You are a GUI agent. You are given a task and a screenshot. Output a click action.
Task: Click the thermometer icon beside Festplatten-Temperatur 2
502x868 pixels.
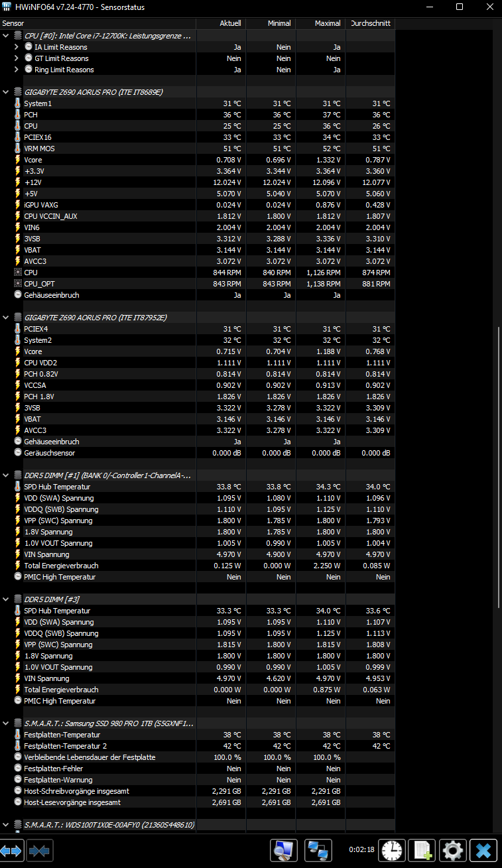pos(18,746)
